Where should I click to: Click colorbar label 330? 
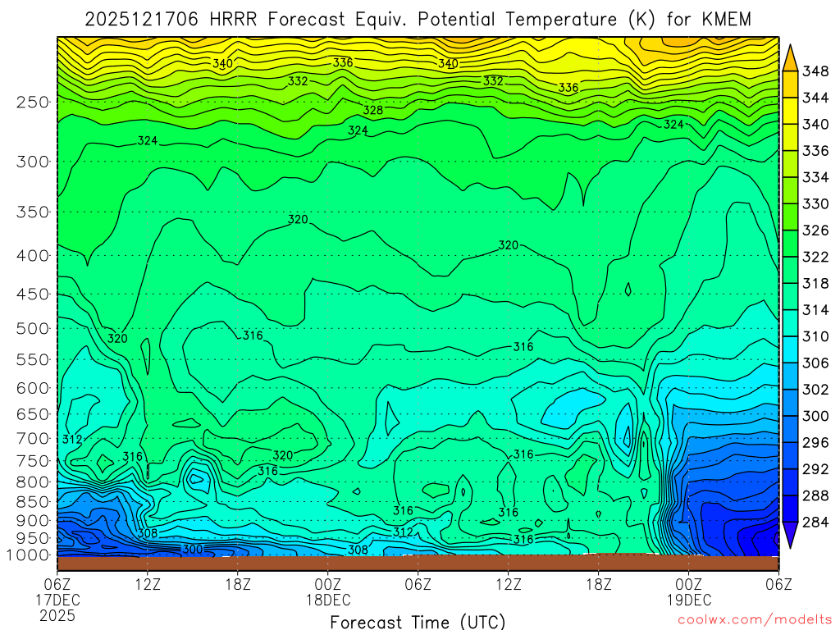point(815,204)
